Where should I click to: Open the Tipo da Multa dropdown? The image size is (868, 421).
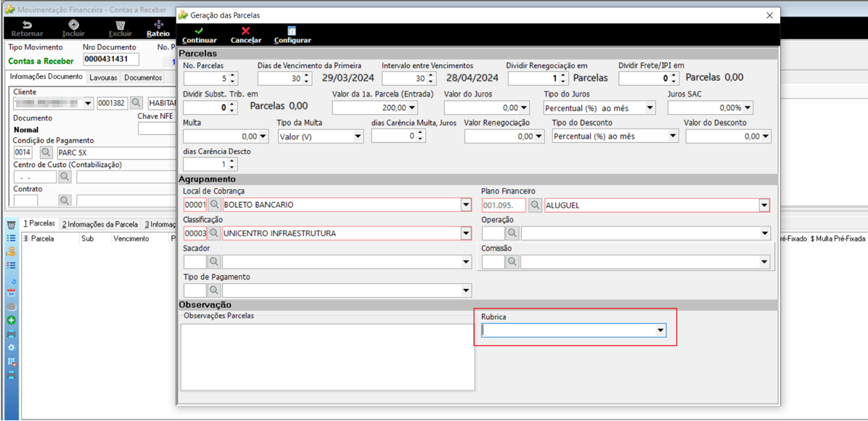coord(358,136)
